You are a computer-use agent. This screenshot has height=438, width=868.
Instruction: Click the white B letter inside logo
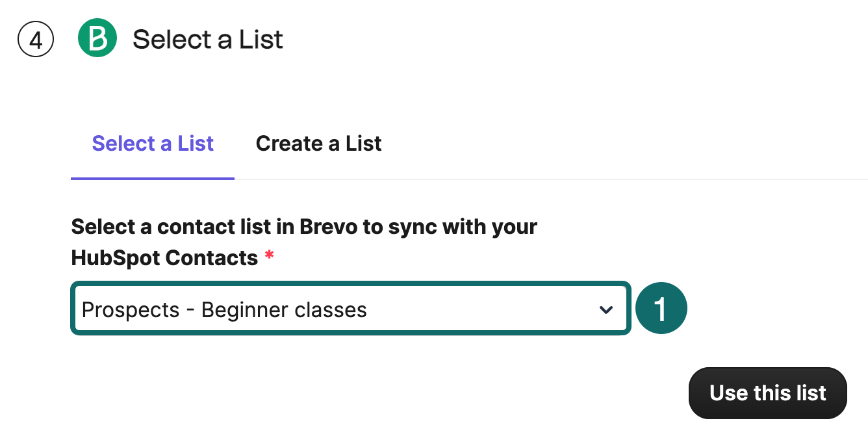[x=97, y=39]
